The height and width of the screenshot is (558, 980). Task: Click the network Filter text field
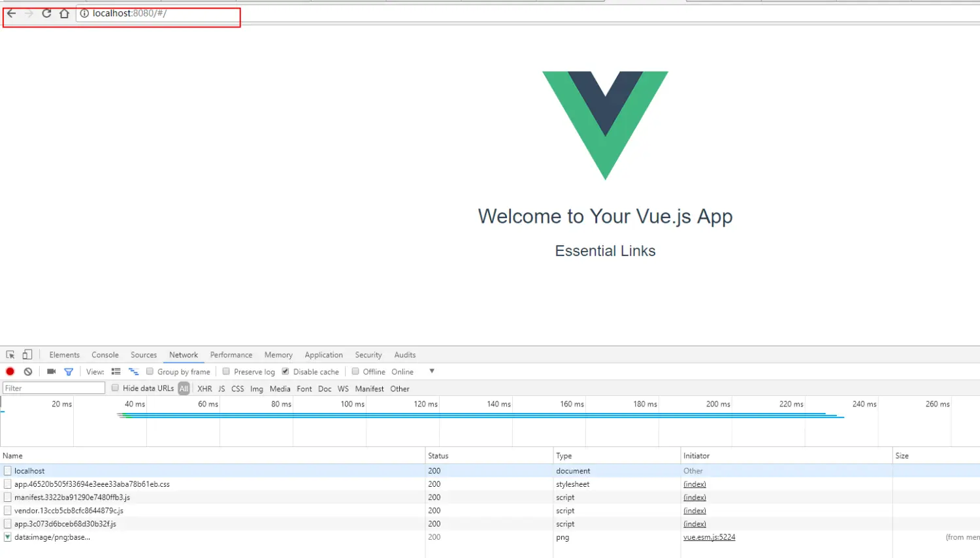(x=54, y=388)
